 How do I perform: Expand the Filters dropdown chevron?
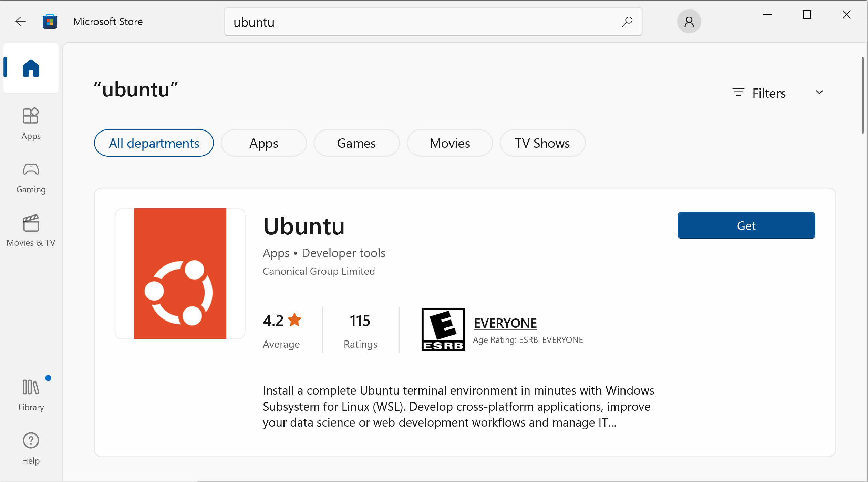tap(819, 92)
